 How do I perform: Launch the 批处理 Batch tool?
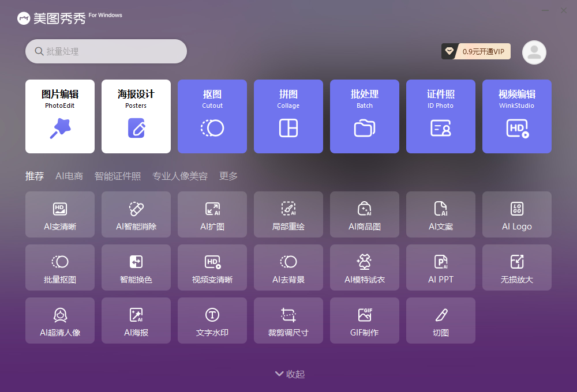[x=364, y=116]
